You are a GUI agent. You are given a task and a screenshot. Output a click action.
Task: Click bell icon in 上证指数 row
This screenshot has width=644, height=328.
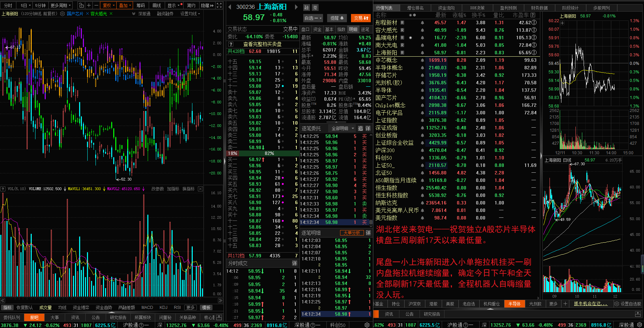point(422,120)
